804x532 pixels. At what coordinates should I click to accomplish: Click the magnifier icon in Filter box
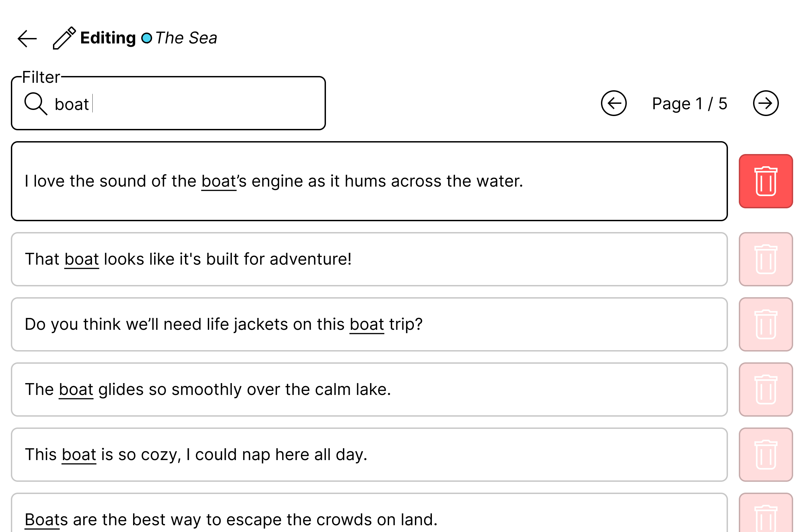coord(36,103)
